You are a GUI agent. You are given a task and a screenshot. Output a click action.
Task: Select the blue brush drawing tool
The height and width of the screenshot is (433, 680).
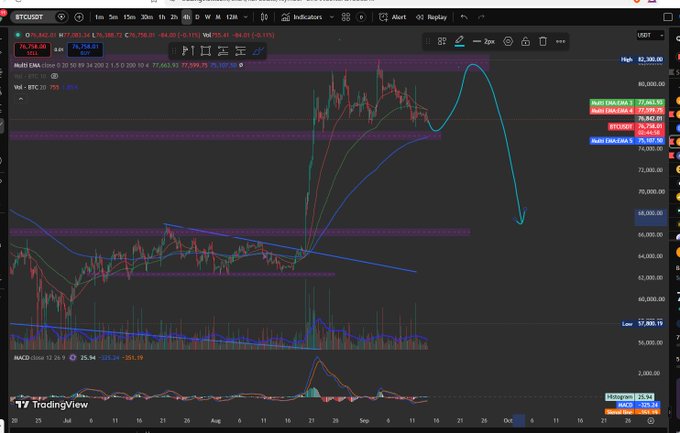(258, 51)
